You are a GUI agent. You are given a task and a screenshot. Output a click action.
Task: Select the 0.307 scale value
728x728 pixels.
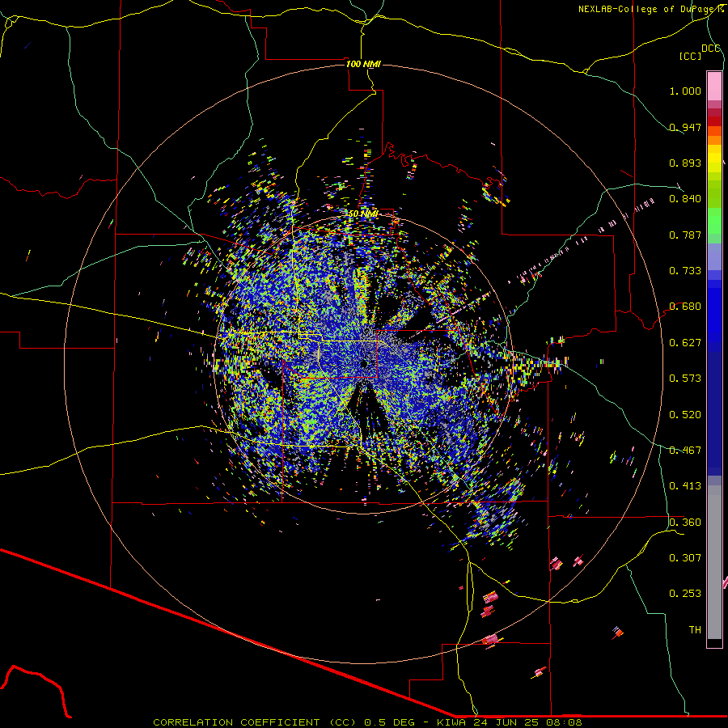[x=685, y=558]
